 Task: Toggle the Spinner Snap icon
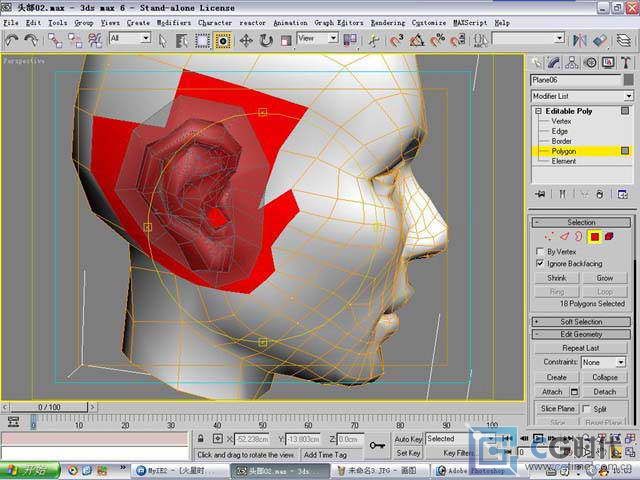coord(458,40)
